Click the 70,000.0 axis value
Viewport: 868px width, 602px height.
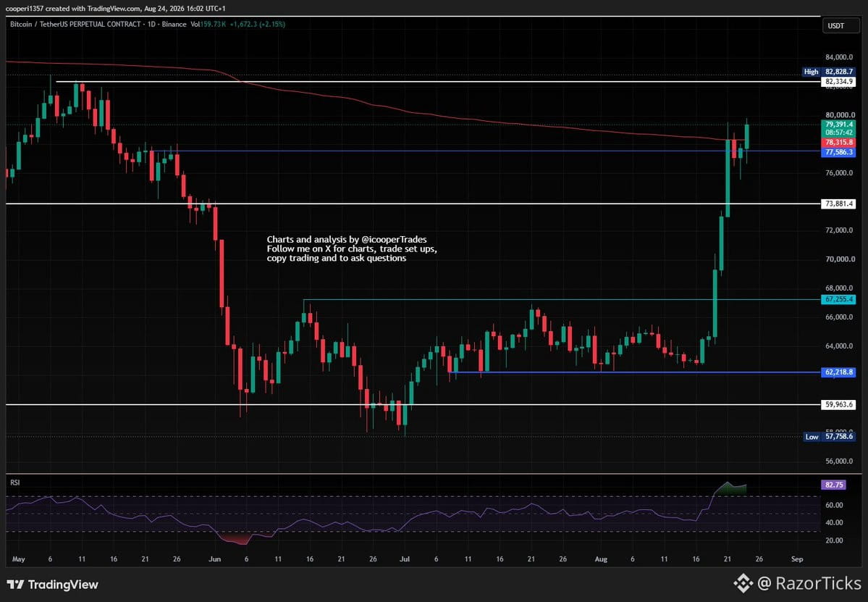point(839,259)
